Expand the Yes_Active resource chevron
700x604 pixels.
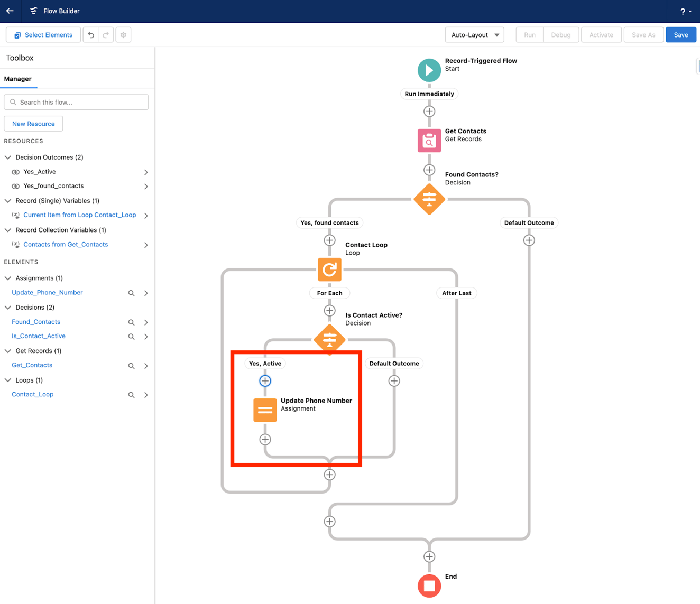coord(146,172)
